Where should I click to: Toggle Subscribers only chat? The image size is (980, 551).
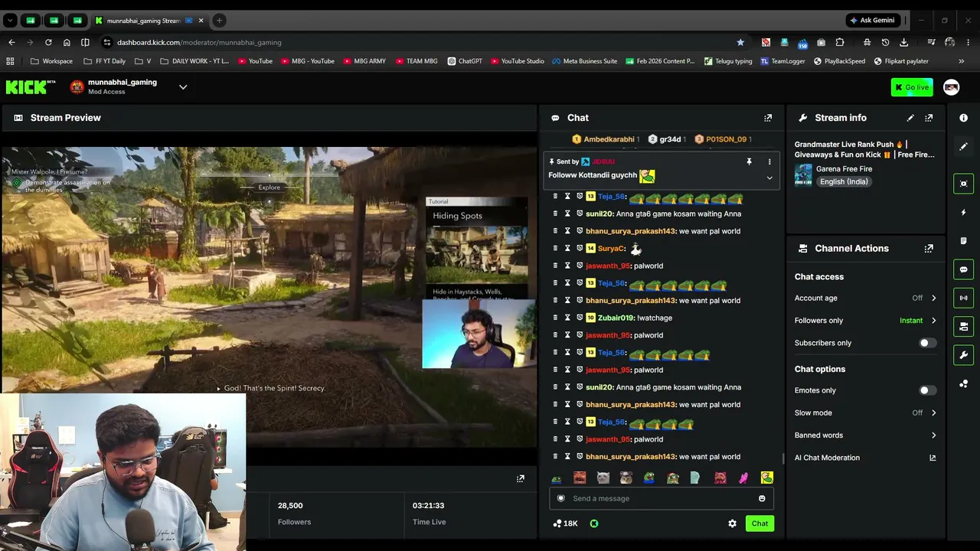pos(926,343)
